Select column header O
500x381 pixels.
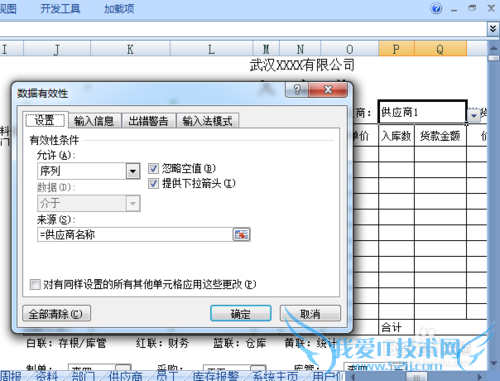click(350, 49)
